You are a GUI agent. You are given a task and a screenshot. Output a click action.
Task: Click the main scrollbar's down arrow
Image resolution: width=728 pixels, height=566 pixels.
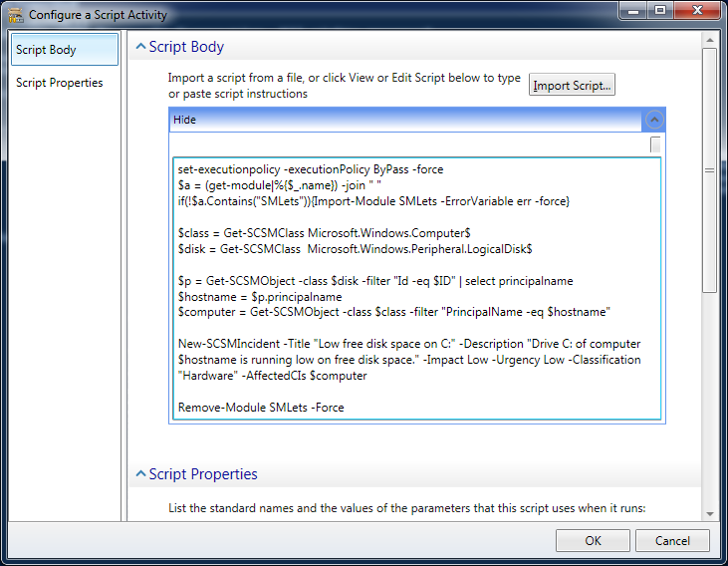click(709, 513)
